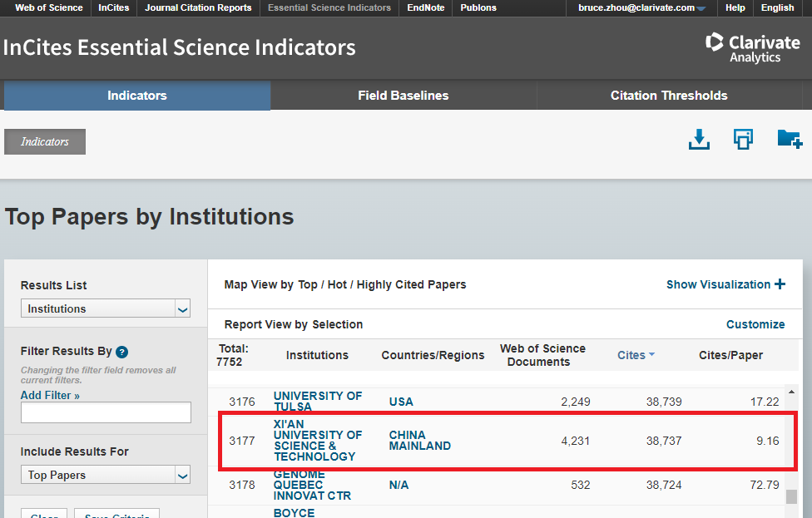
Task: Open the Field Baselines tab
Action: [404, 96]
